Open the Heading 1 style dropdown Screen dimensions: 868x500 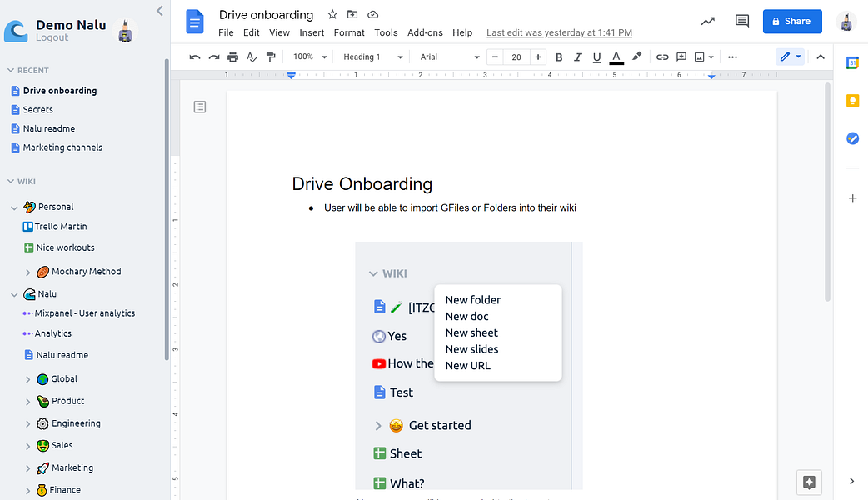372,57
